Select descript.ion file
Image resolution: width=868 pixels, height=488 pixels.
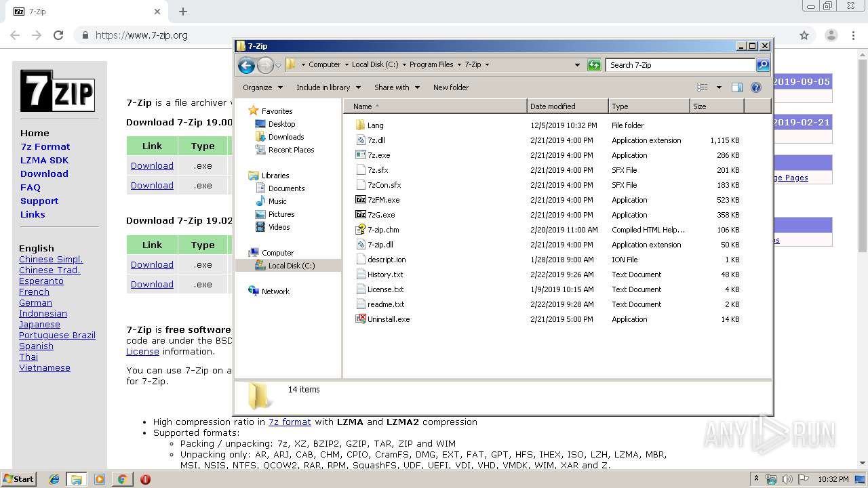pyautogui.click(x=387, y=260)
